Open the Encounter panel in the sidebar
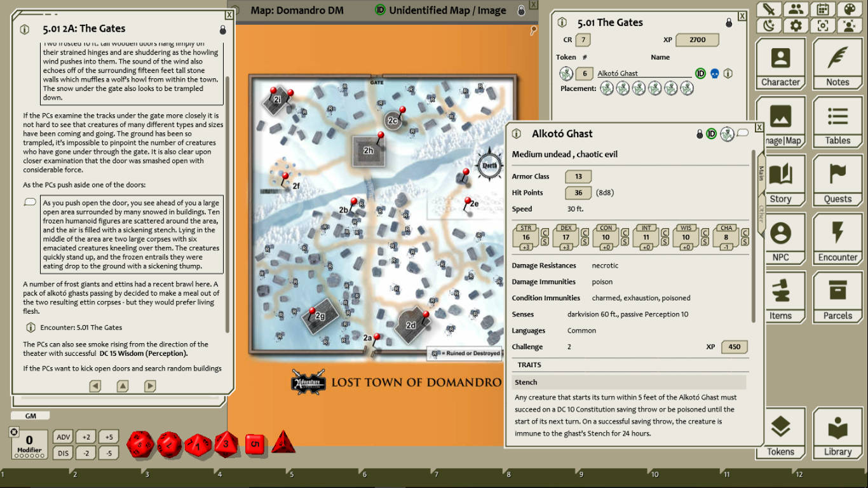Image resolution: width=868 pixels, height=488 pixels. tap(837, 238)
